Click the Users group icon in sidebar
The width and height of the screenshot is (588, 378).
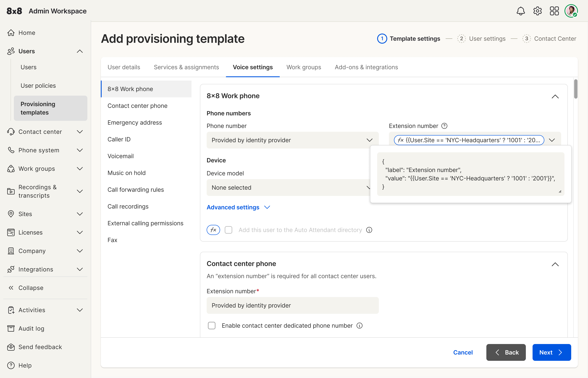(x=11, y=51)
